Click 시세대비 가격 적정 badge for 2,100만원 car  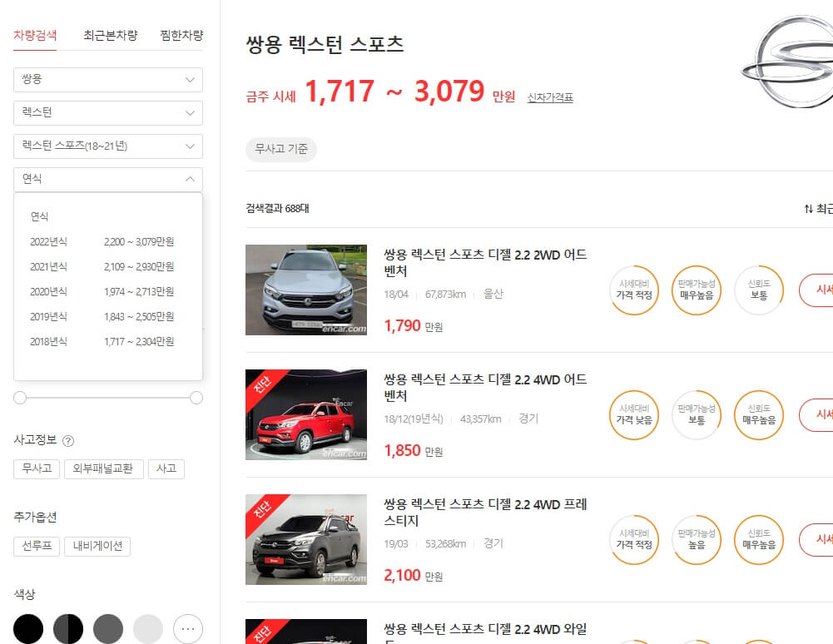(634, 539)
